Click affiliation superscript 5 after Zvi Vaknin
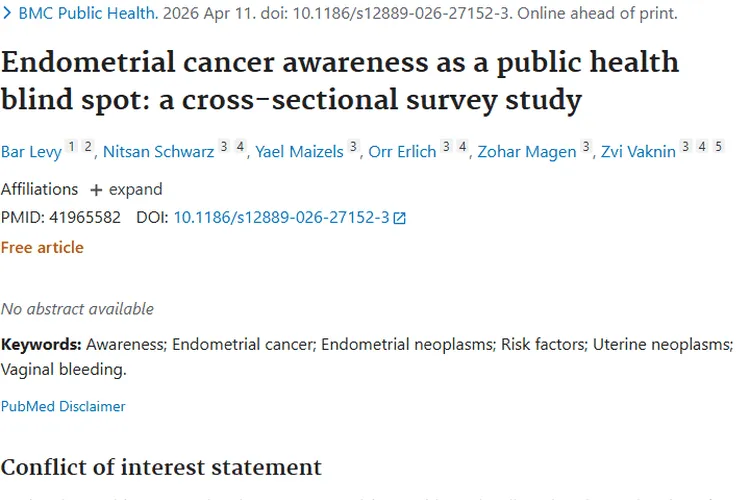 (x=718, y=147)
